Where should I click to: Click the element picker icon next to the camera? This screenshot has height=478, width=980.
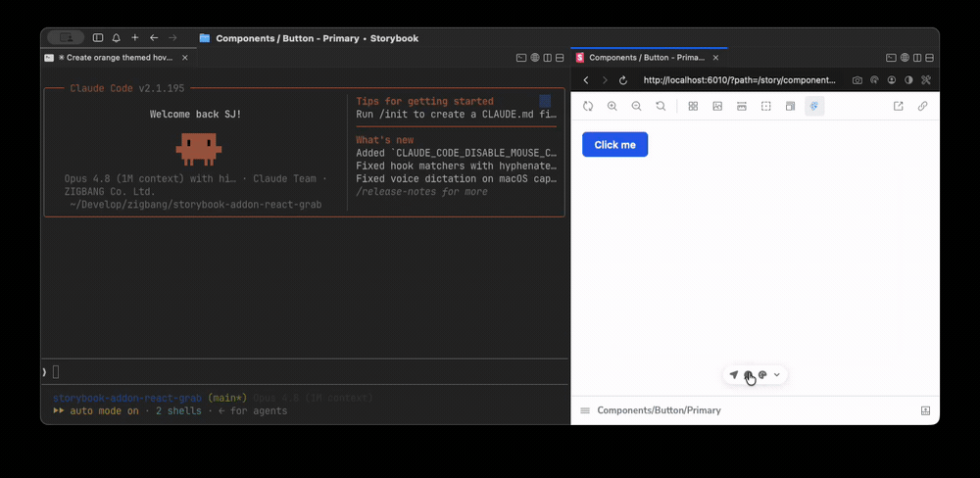874,80
